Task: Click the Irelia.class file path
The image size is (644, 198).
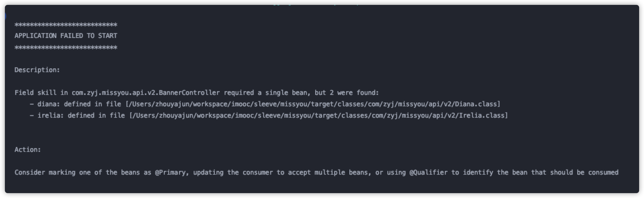Action: pos(318,116)
